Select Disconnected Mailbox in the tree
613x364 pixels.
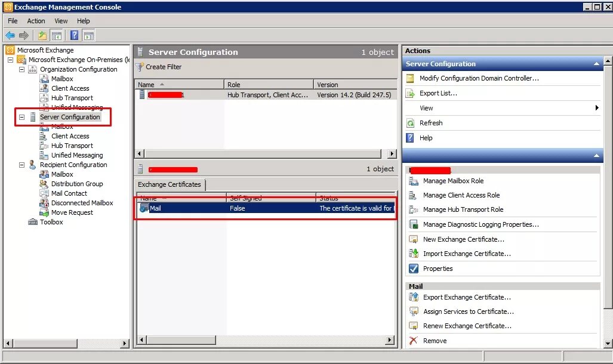(82, 203)
